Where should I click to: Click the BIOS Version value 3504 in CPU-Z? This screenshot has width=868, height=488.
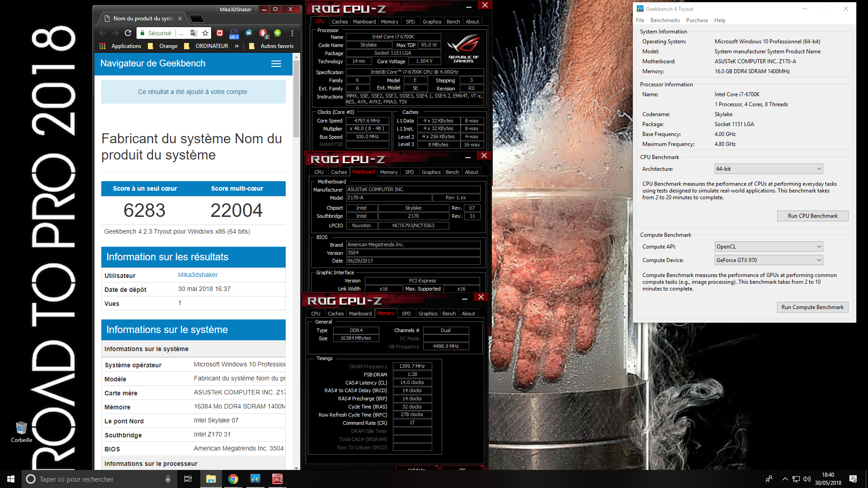413,253
